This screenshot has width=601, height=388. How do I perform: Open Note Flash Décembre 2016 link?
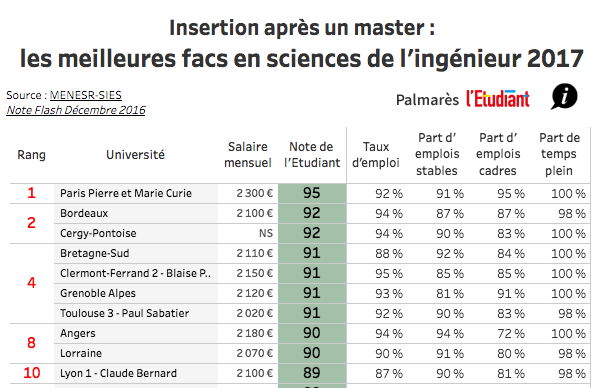[x=76, y=110]
